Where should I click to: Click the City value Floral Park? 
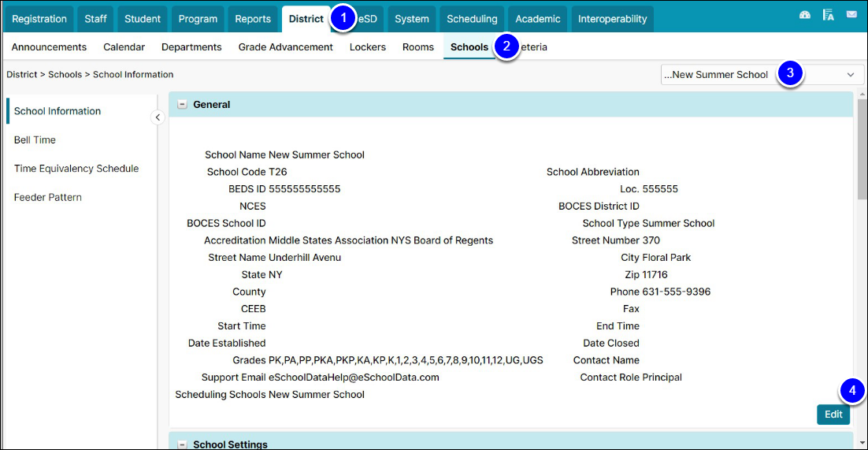(666, 258)
